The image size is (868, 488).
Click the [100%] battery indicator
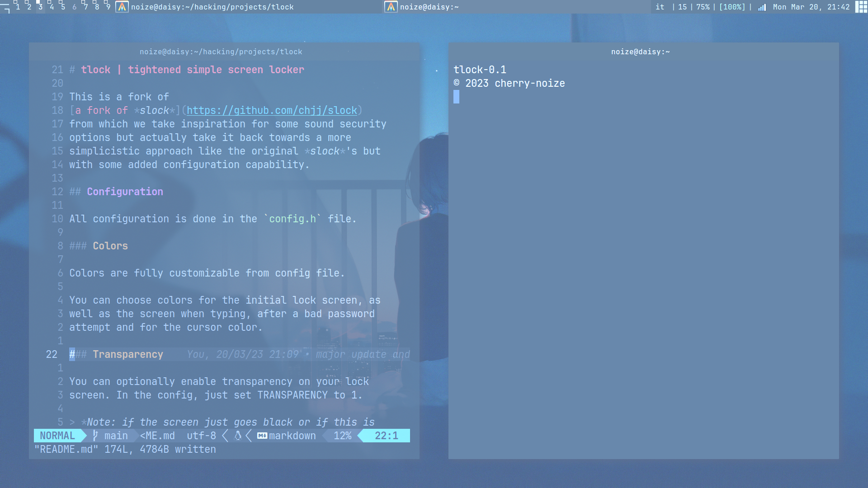732,7
